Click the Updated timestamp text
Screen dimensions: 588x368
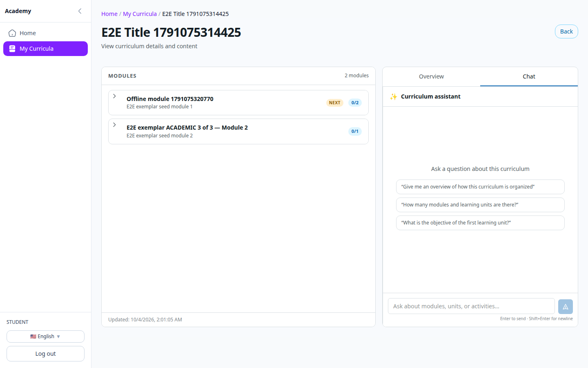tap(145, 320)
